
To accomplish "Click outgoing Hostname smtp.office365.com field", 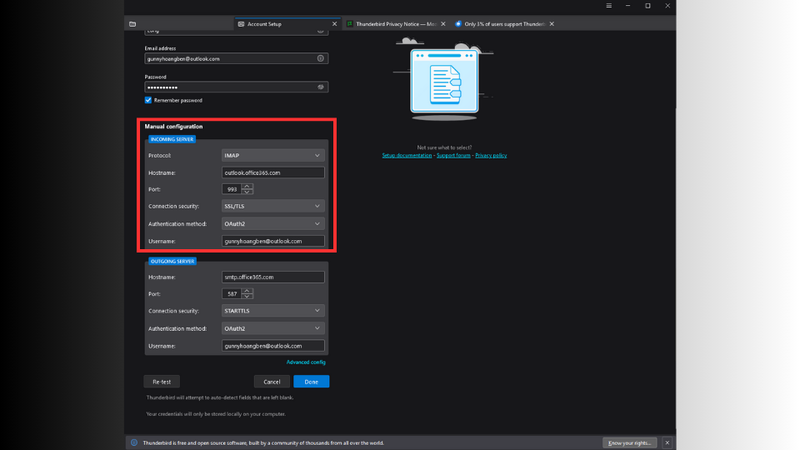I will click(273, 277).
